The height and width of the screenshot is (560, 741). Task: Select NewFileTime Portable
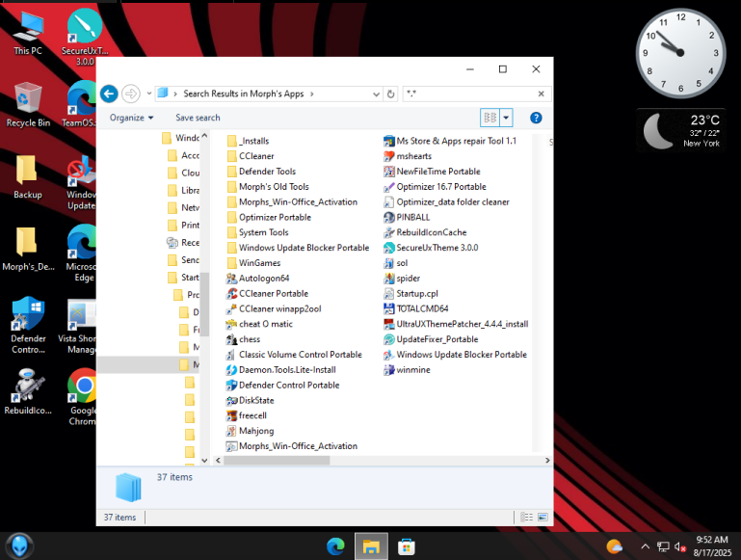click(x=432, y=171)
